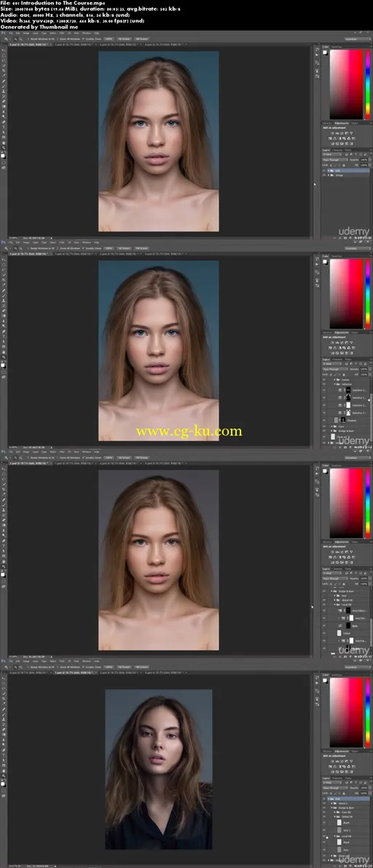Select Quick Selection tool in third frame
Image resolution: width=373 pixels, height=868 pixels.
[x=4, y=483]
